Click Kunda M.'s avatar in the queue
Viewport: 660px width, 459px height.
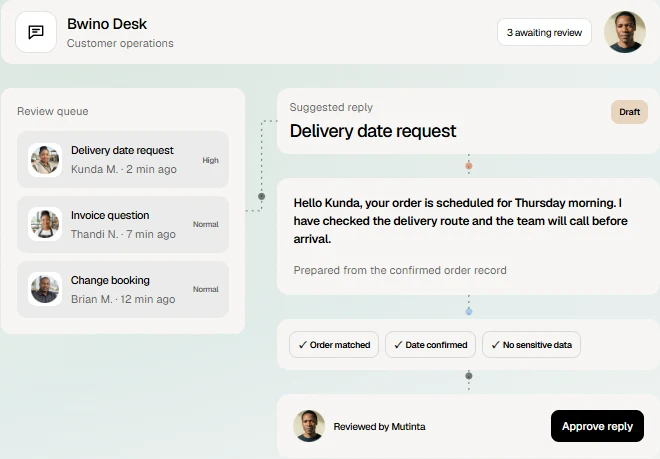pos(45,160)
